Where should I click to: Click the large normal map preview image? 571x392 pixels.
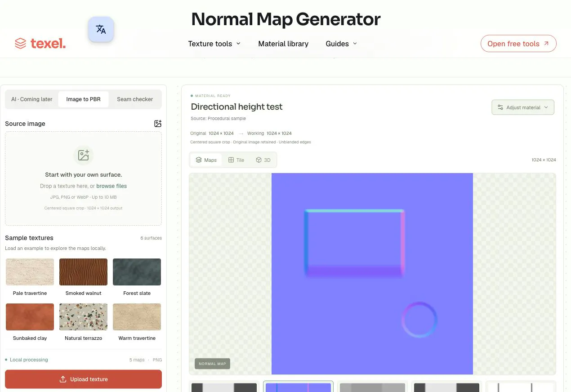pyautogui.click(x=372, y=274)
